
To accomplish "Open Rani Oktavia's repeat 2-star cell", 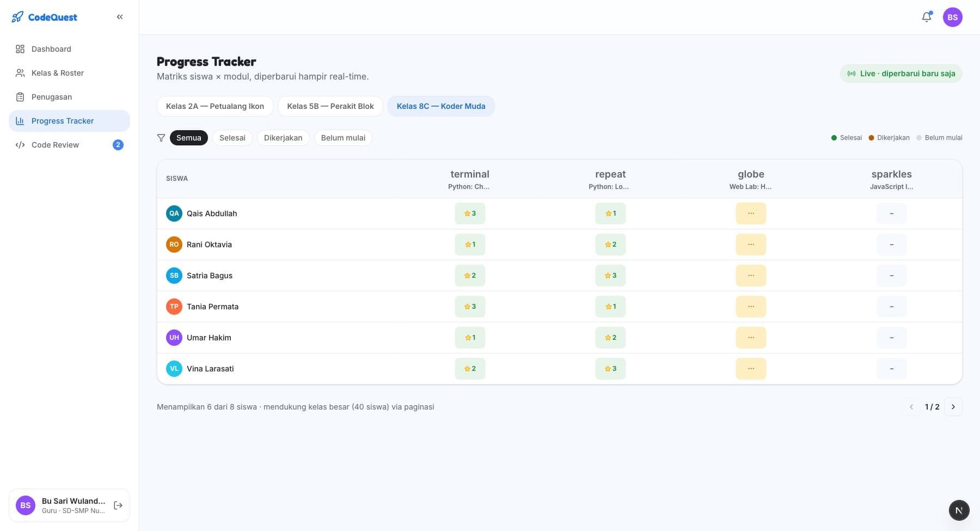I will point(610,245).
